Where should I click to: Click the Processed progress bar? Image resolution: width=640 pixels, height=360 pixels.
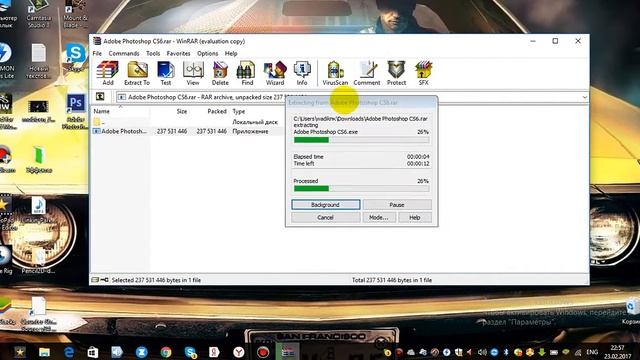[361, 189]
